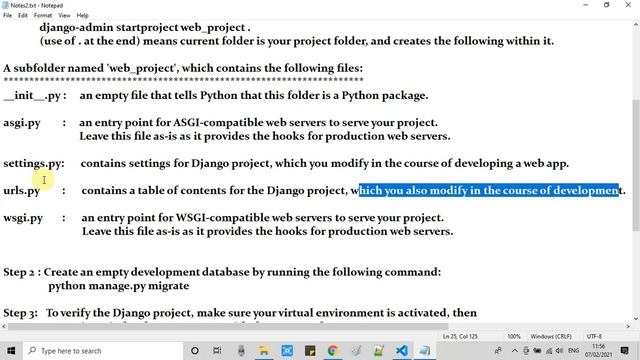
Task: Click the 'asgi.py' file name text
Action: 22,123
